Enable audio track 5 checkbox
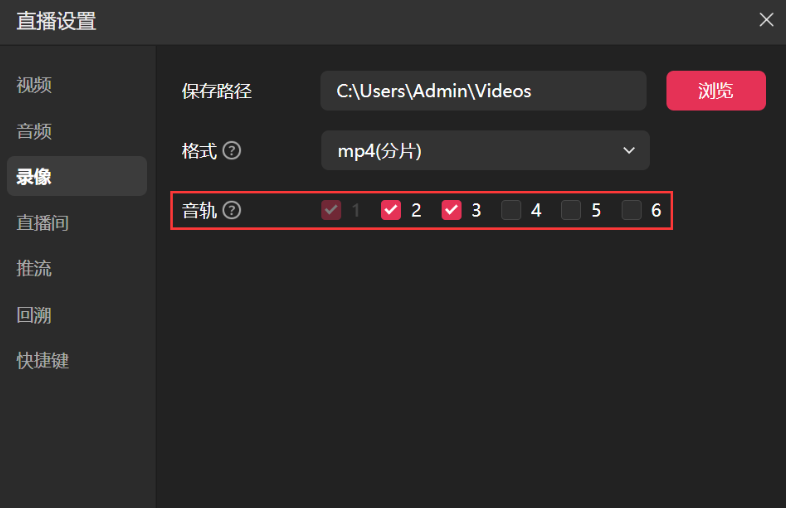This screenshot has height=508, width=786. pos(571,211)
